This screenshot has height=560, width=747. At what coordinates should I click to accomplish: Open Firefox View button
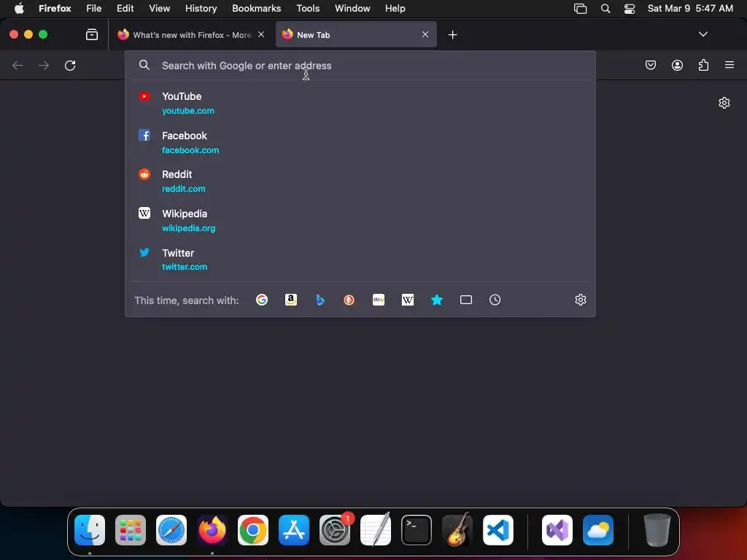pyautogui.click(x=92, y=34)
